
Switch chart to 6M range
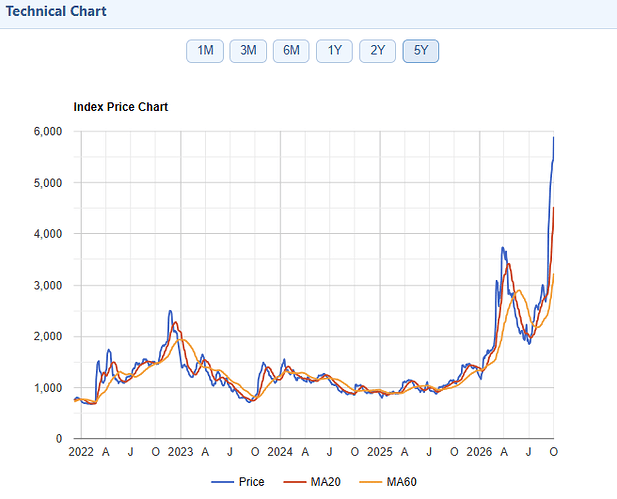point(291,51)
